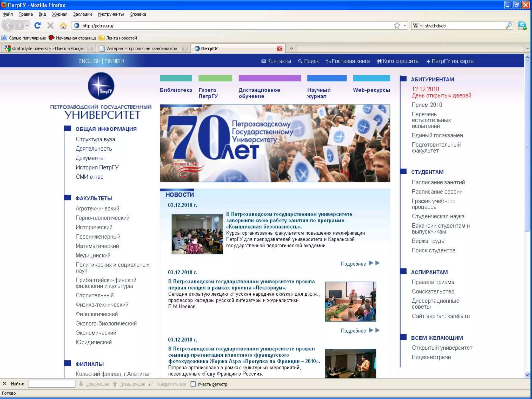Open the back/forward history dropdown arrow
This screenshot has height=399, width=532.
tap(27, 25)
